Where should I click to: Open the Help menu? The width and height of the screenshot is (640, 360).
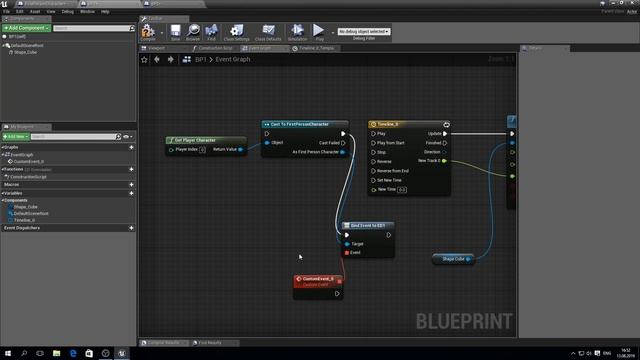pos(105,12)
